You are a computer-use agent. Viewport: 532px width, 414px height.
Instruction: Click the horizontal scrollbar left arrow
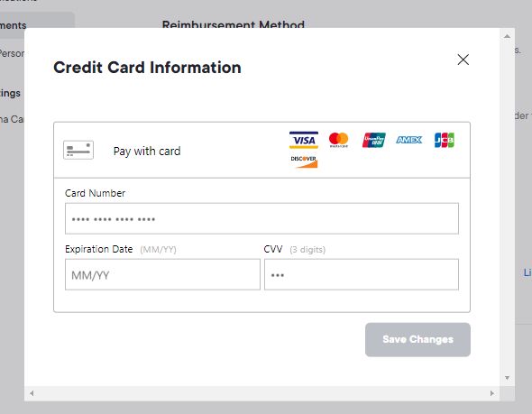click(32, 393)
